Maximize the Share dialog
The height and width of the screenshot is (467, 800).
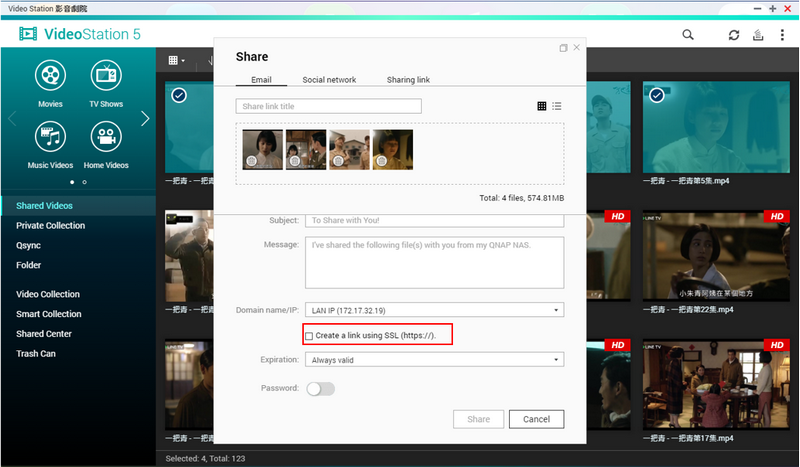(x=563, y=48)
